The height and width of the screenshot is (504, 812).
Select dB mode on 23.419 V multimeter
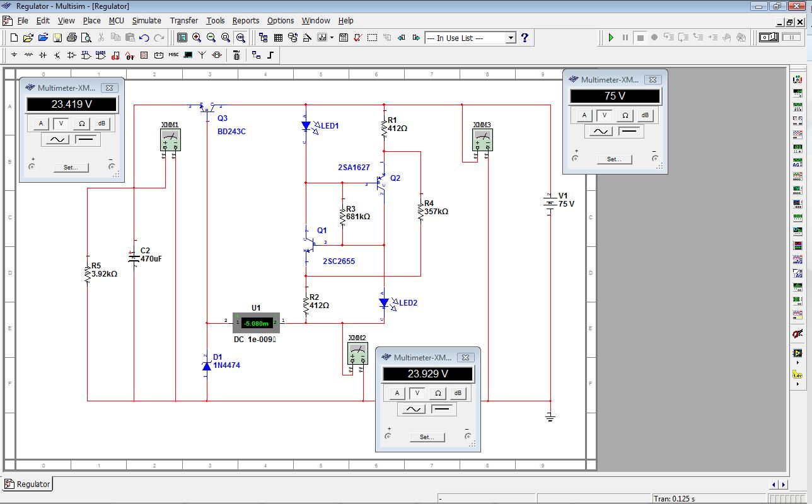101,123
